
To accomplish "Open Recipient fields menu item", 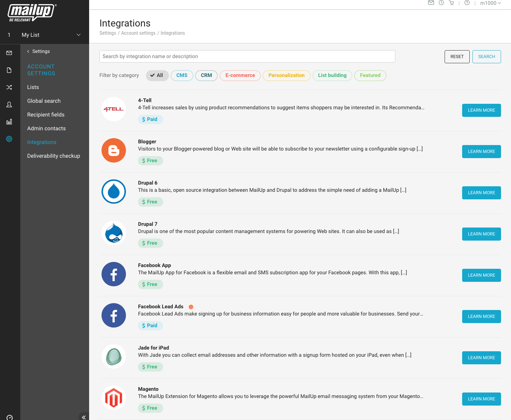I will tap(46, 114).
